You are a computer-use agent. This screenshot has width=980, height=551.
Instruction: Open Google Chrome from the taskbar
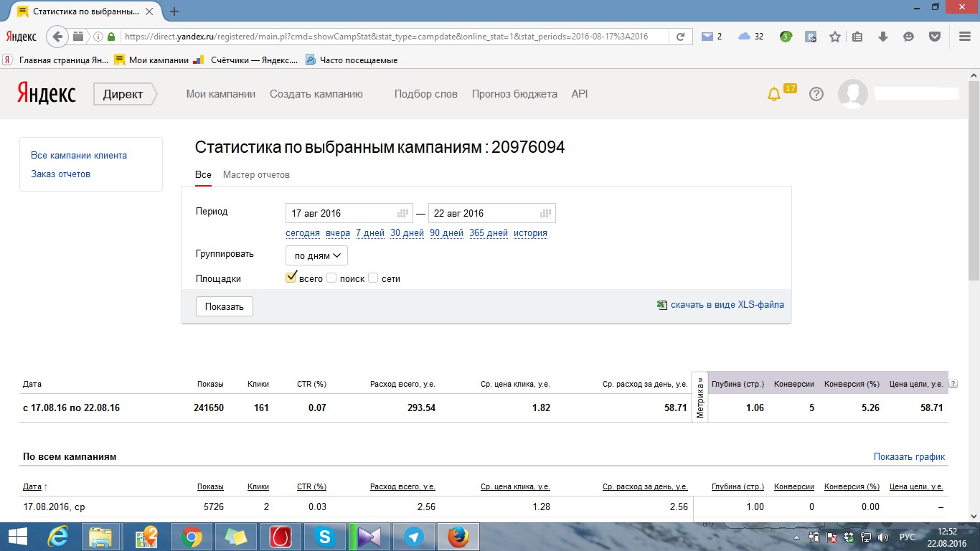click(191, 537)
